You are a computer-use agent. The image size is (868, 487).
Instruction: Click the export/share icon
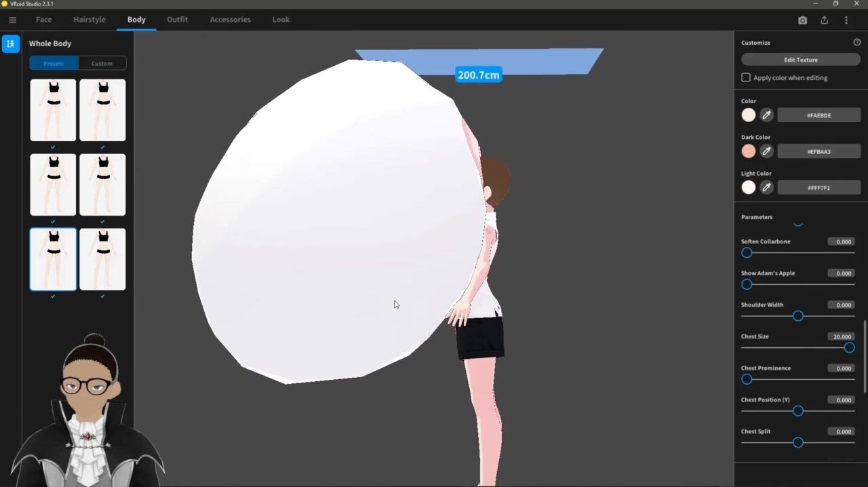pos(824,20)
